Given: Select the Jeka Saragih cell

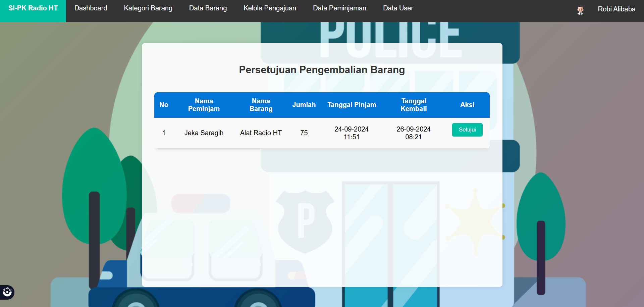Looking at the screenshot, I should pos(204,133).
